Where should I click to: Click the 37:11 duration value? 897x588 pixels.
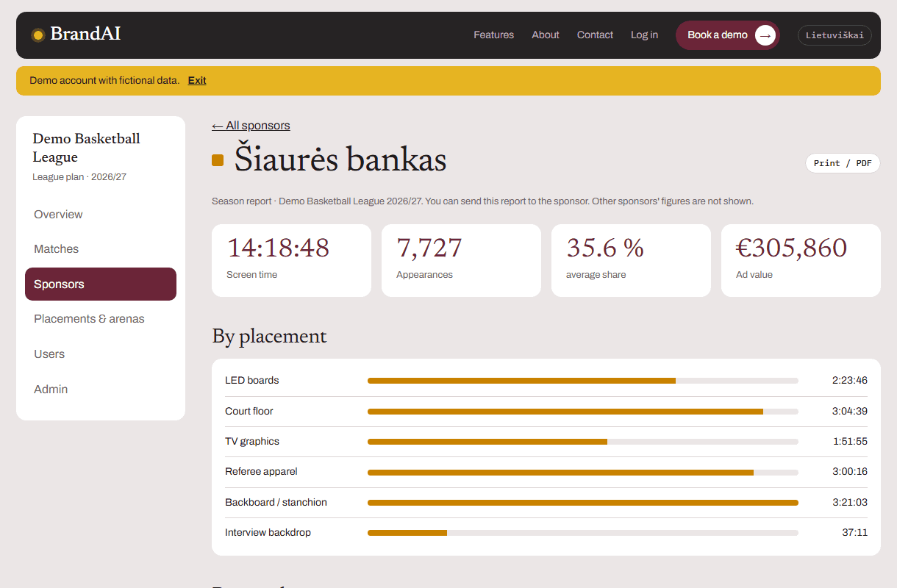point(854,533)
